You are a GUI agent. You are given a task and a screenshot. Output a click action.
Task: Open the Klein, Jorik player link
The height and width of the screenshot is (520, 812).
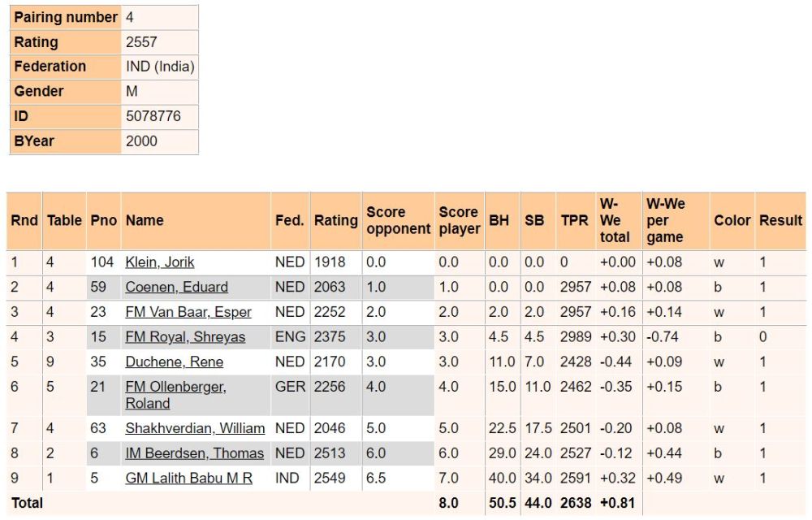(x=159, y=262)
